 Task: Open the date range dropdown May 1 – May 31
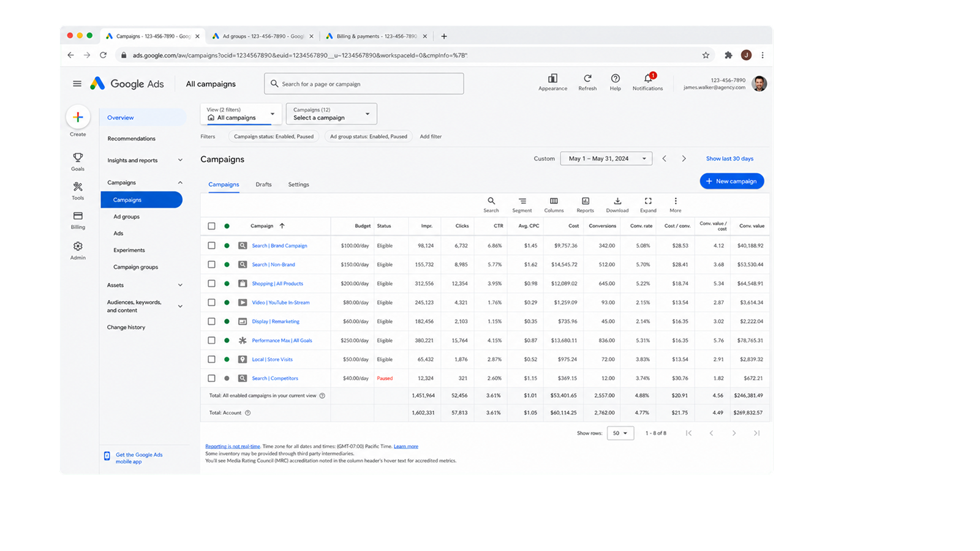pyautogui.click(x=606, y=159)
